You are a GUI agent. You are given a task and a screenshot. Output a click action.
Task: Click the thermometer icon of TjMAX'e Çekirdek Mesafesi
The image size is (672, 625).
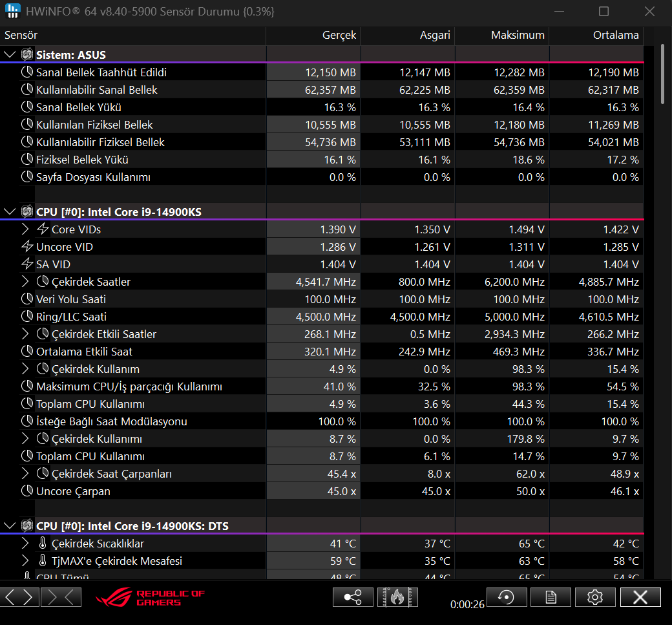43,561
